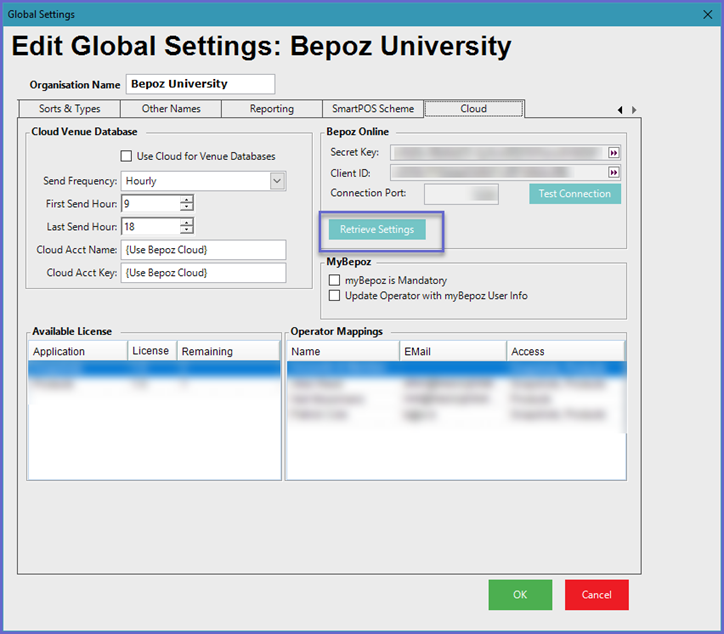
Task: Click the Cloud Acct Name field
Action: (x=203, y=249)
